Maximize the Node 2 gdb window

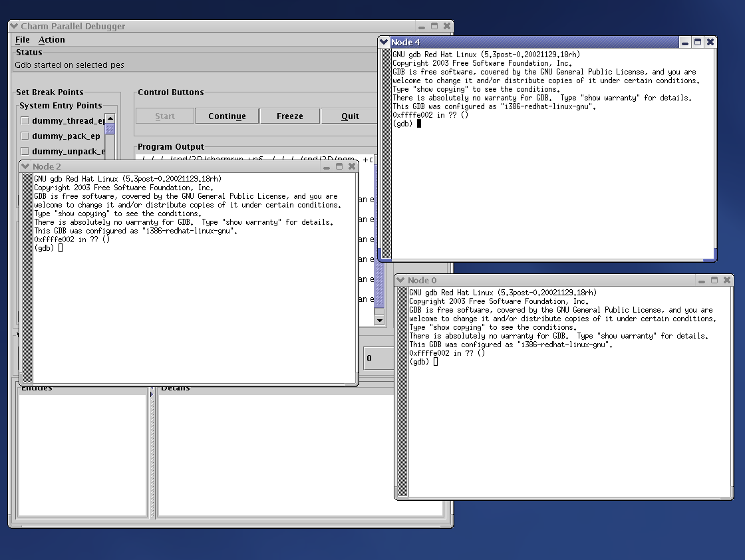pyautogui.click(x=339, y=166)
